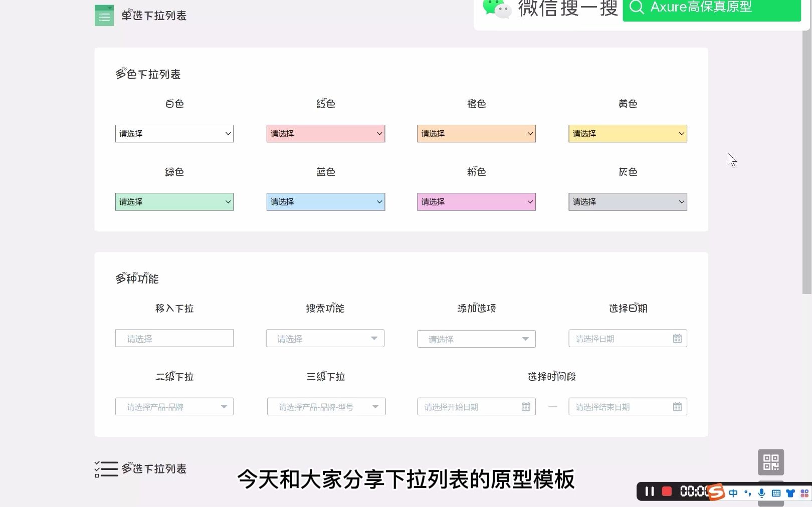812x507 pixels.
Task: Click the multi-select checklist icon
Action: [106, 469]
